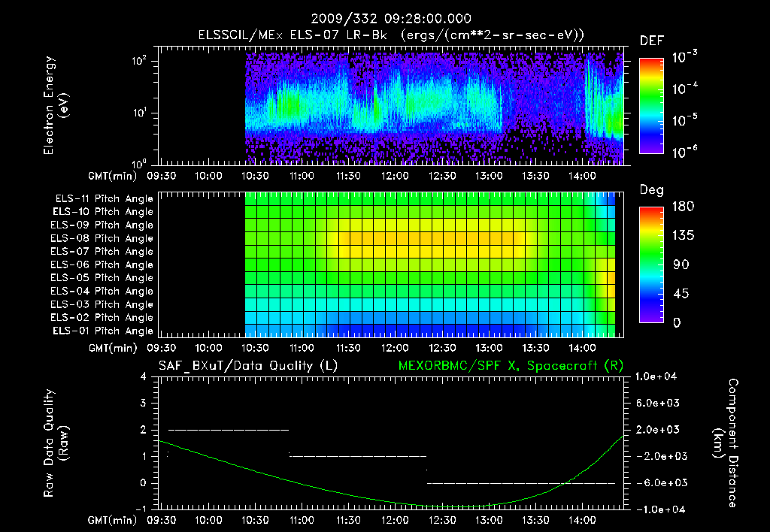Click the Deg pitch angle color bar

[651, 264]
